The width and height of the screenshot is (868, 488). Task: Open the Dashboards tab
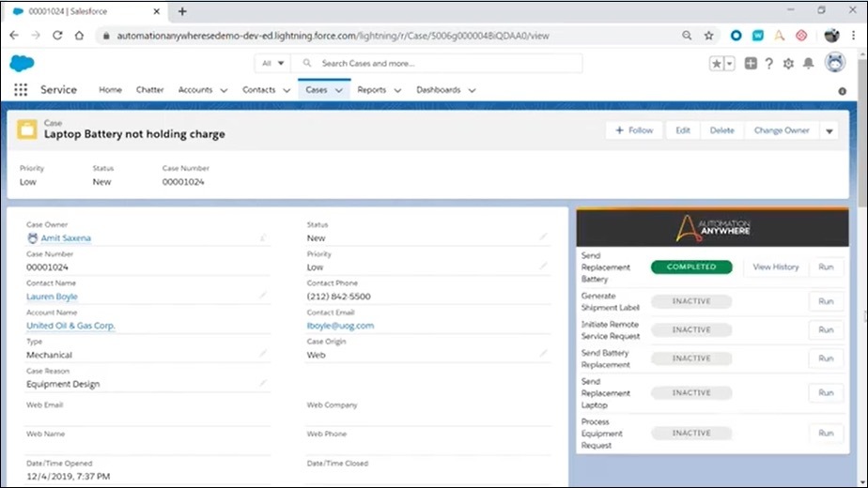[439, 90]
